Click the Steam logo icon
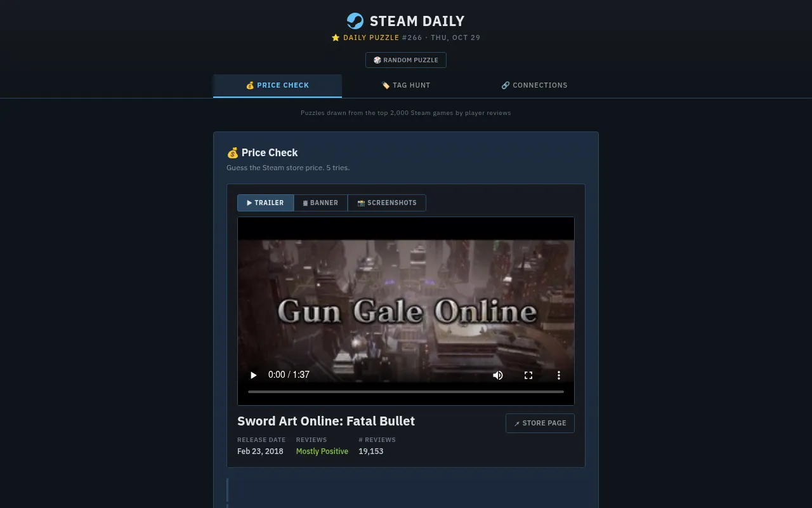 point(355,21)
